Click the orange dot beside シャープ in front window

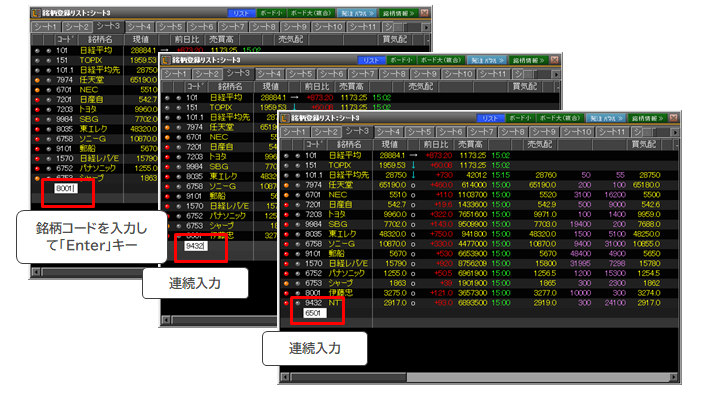click(x=286, y=283)
